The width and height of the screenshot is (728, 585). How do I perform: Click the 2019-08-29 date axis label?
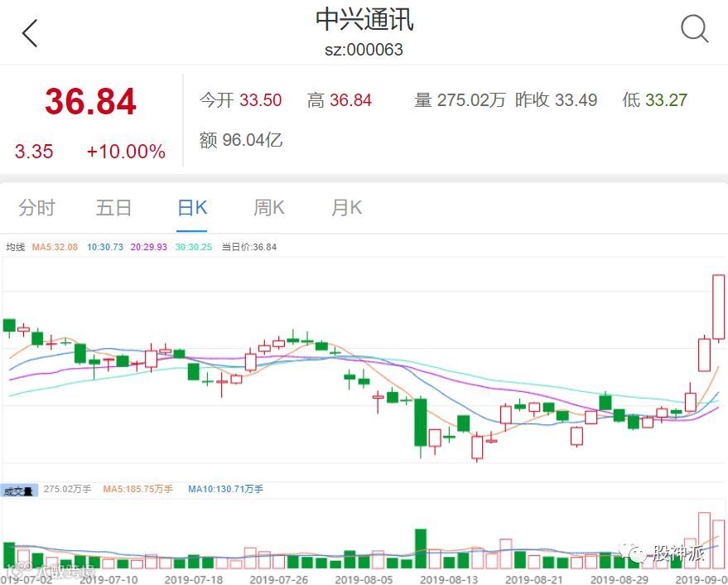point(619,579)
